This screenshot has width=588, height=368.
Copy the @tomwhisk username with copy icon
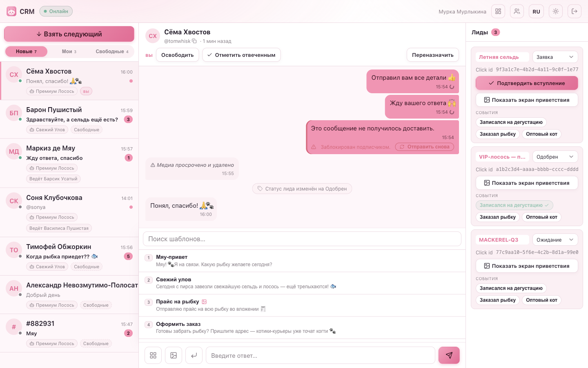[x=194, y=41]
